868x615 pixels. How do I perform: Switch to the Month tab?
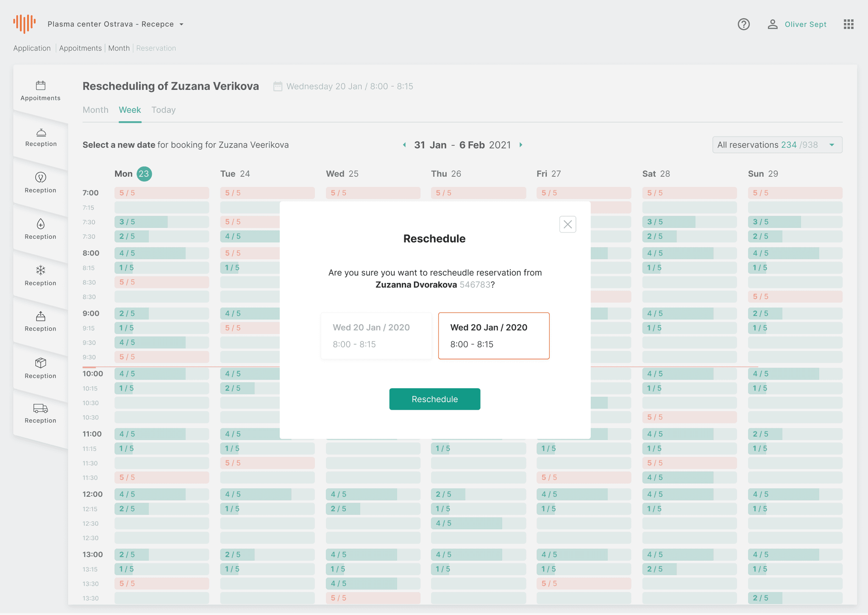coord(95,110)
